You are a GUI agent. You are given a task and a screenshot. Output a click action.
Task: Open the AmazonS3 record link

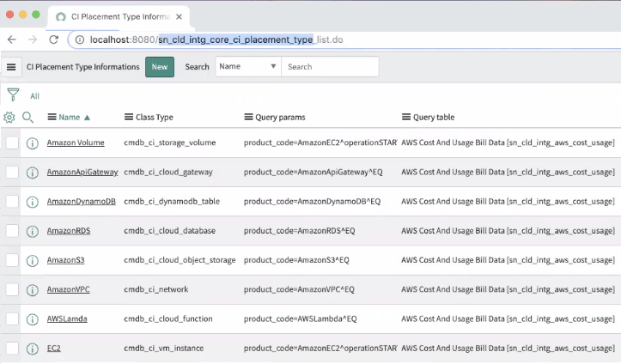(x=66, y=260)
